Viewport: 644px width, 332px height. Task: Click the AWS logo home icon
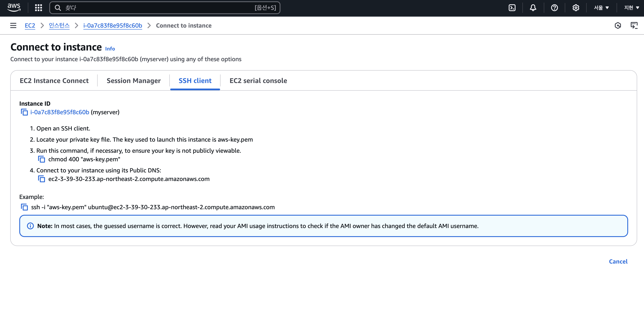coord(14,7)
